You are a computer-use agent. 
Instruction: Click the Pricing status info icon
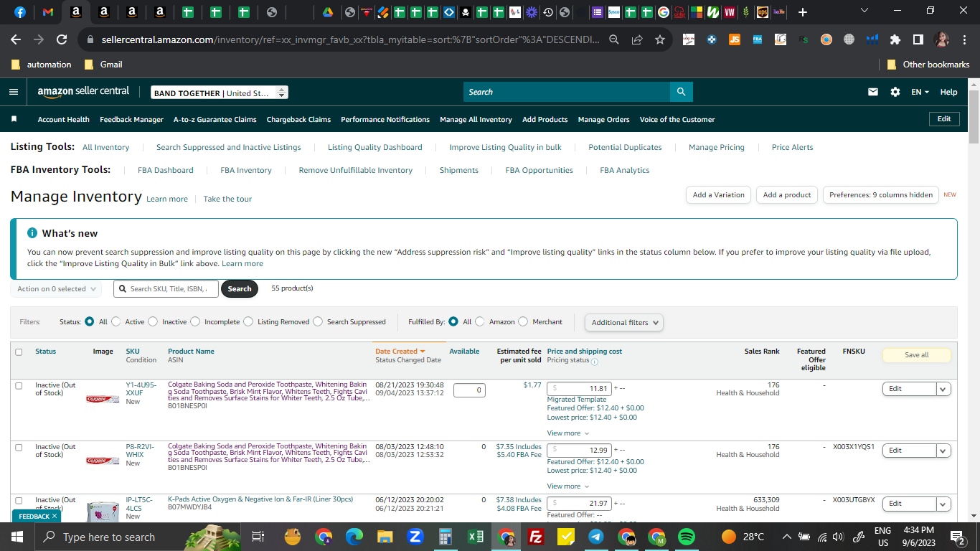[x=595, y=362]
